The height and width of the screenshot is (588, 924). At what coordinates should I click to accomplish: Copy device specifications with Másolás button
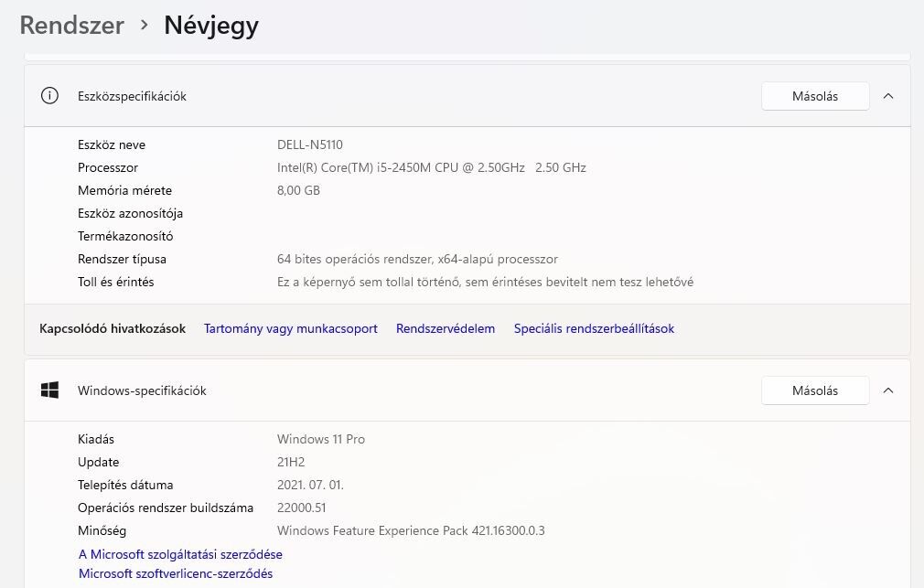tap(814, 96)
